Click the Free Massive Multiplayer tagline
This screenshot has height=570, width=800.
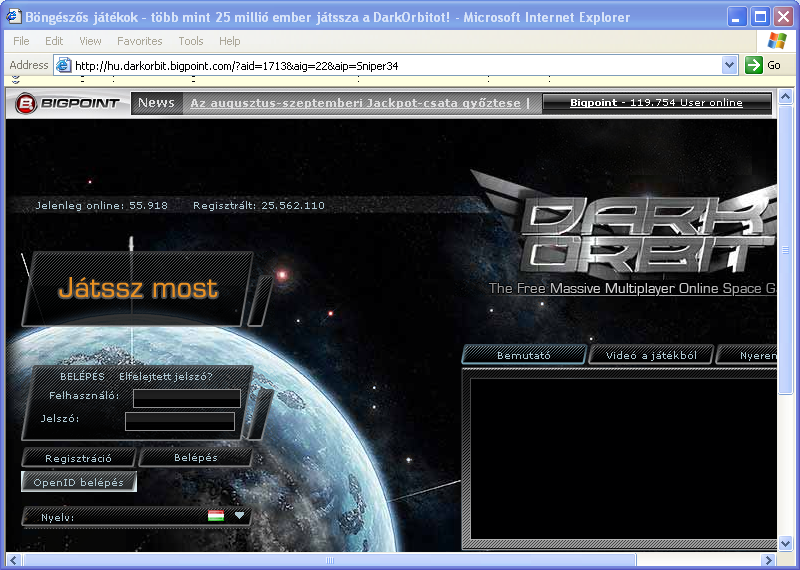point(633,288)
